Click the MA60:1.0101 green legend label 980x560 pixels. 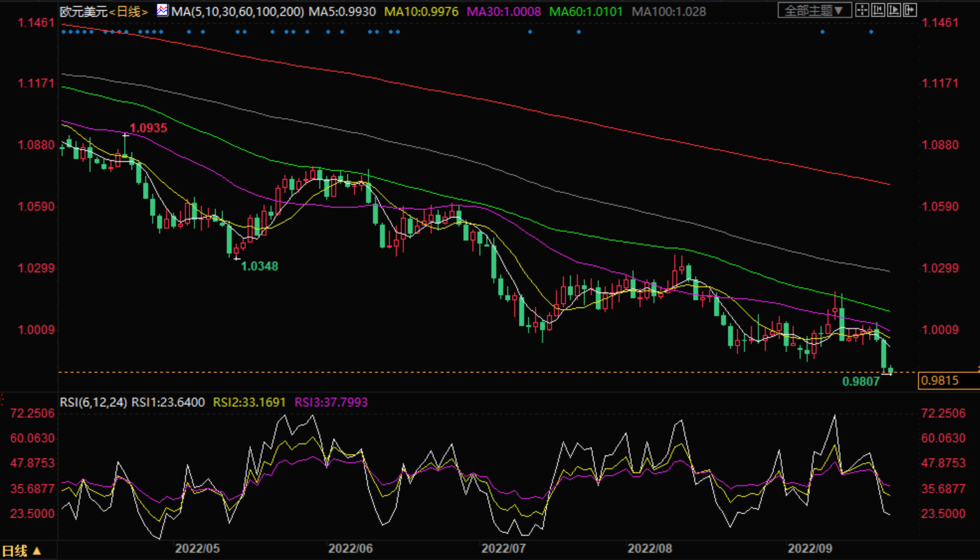pyautogui.click(x=586, y=11)
